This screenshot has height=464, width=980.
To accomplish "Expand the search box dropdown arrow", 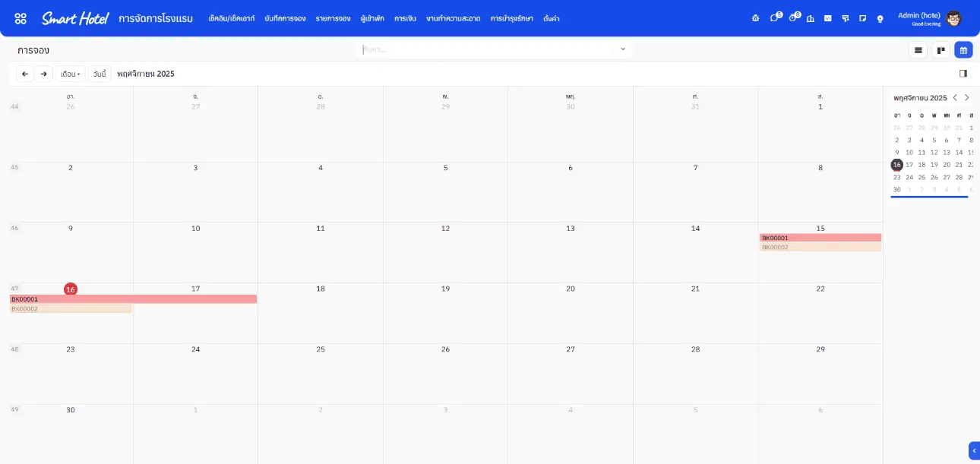I will (x=623, y=49).
